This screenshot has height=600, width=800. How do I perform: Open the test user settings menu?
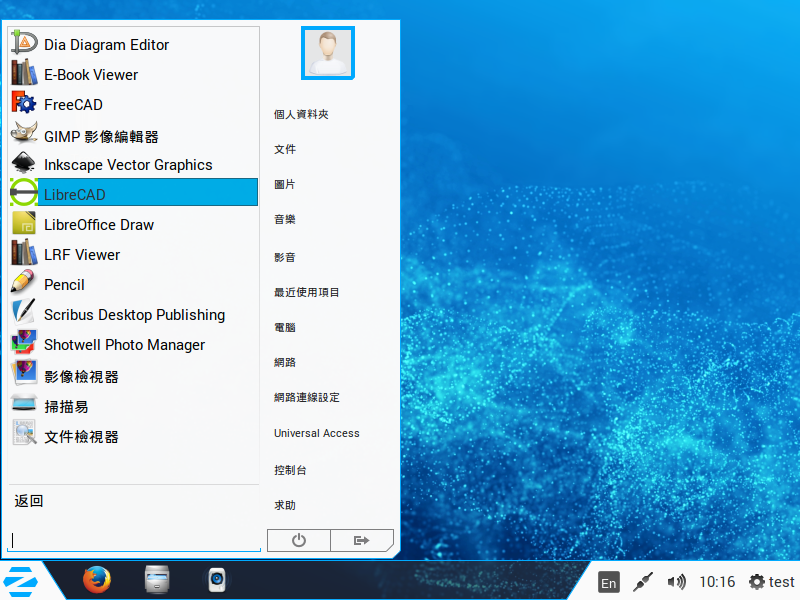(771, 582)
